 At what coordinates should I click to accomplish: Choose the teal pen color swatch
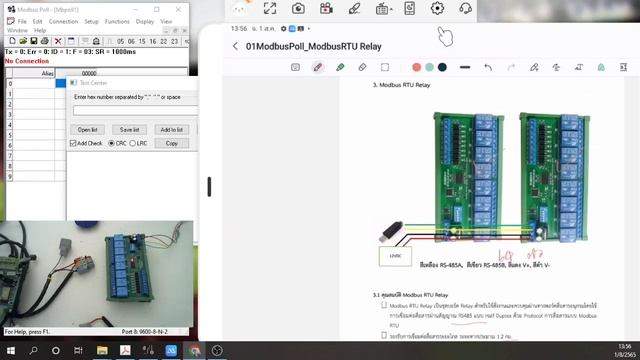coord(429,67)
